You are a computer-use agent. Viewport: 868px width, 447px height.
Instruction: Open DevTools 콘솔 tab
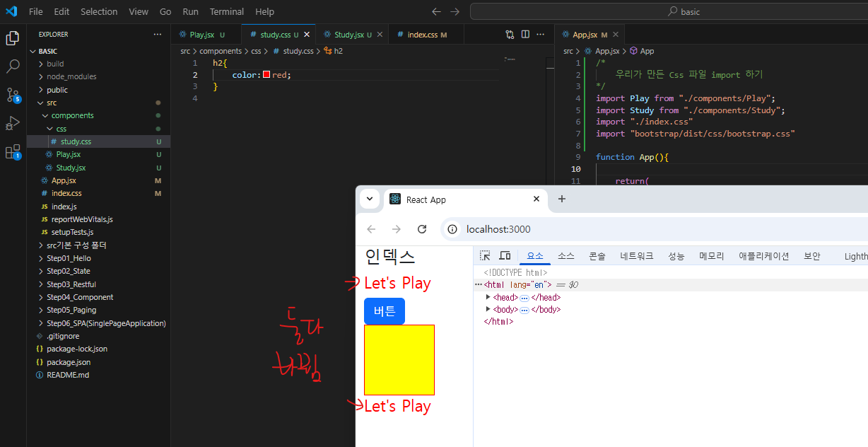pos(597,256)
